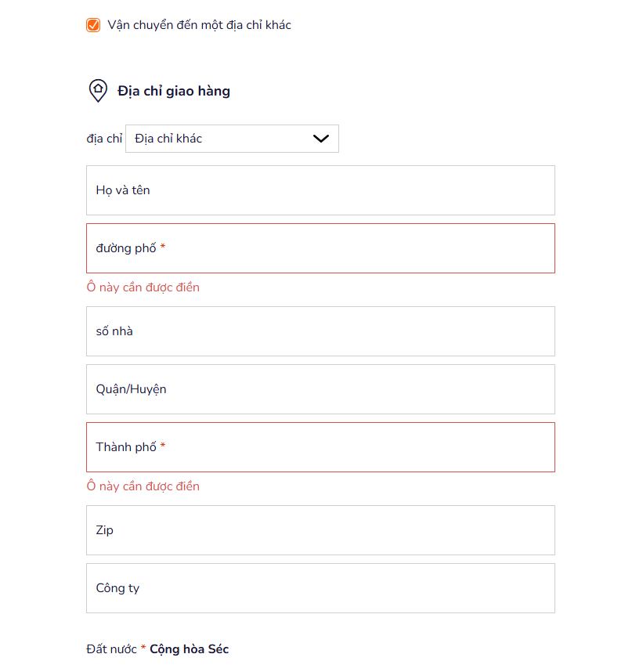Select the 'số nhà' house number field
Screen dimensions: 632x672
coord(320,331)
